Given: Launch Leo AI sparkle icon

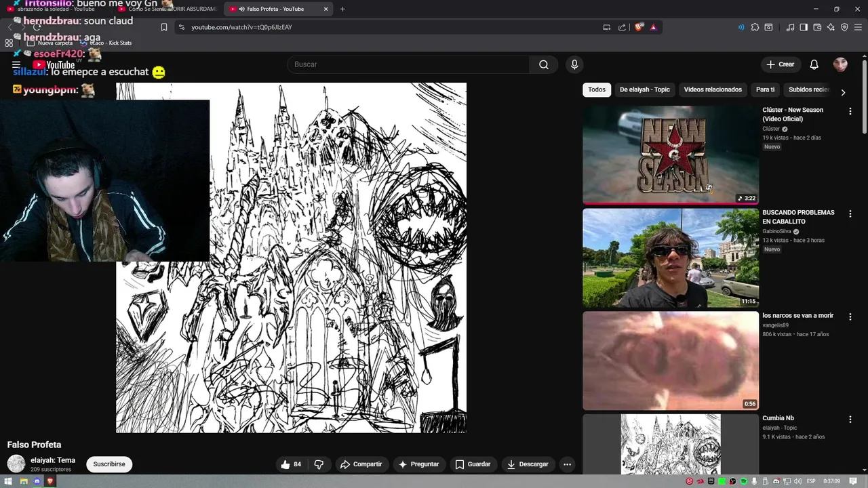Looking at the screenshot, I should point(831,27).
